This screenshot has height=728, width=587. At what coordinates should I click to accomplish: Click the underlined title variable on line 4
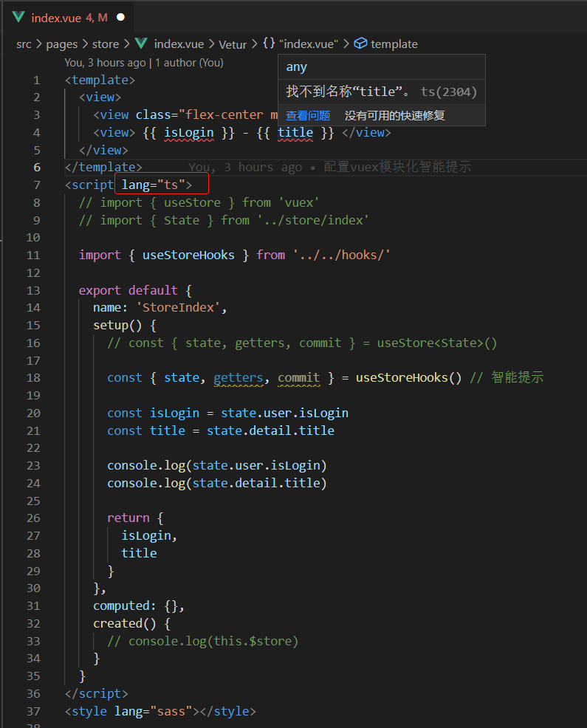(295, 133)
